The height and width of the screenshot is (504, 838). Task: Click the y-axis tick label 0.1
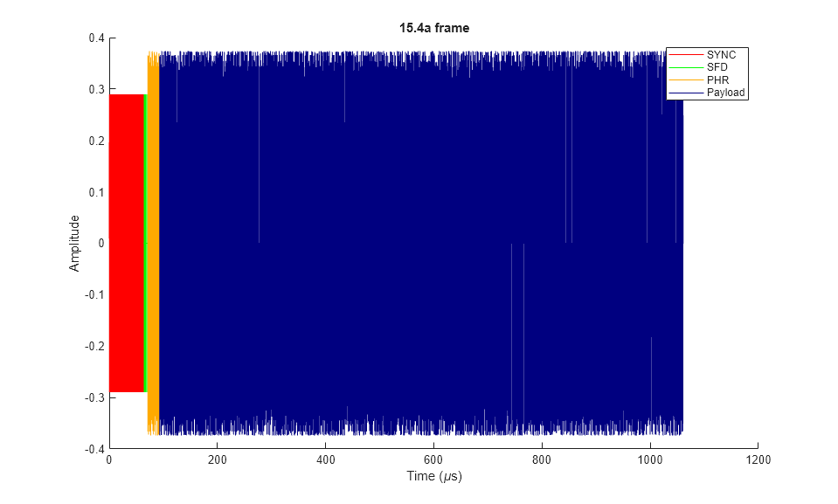click(97, 192)
